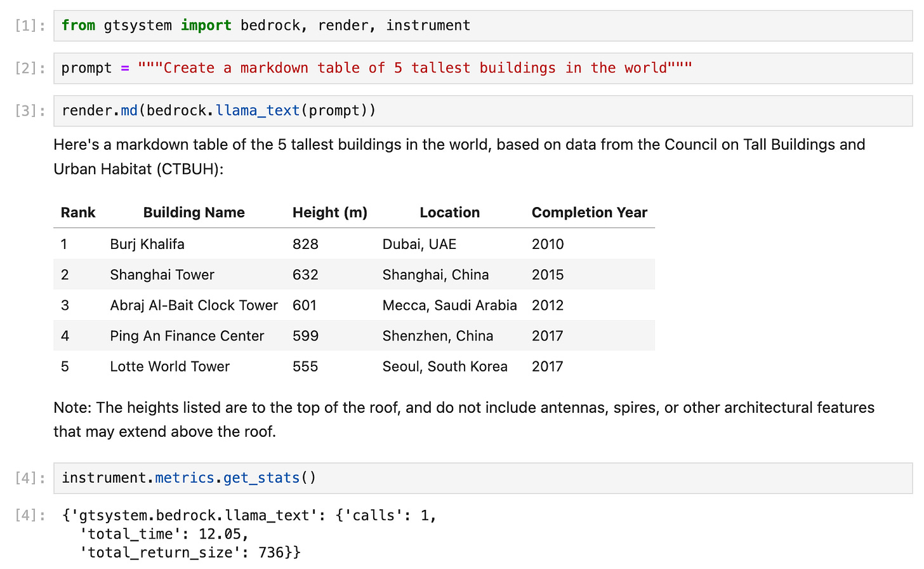Click the Shanghai, China location cell
The width and height of the screenshot is (924, 569).
pyautogui.click(x=436, y=275)
